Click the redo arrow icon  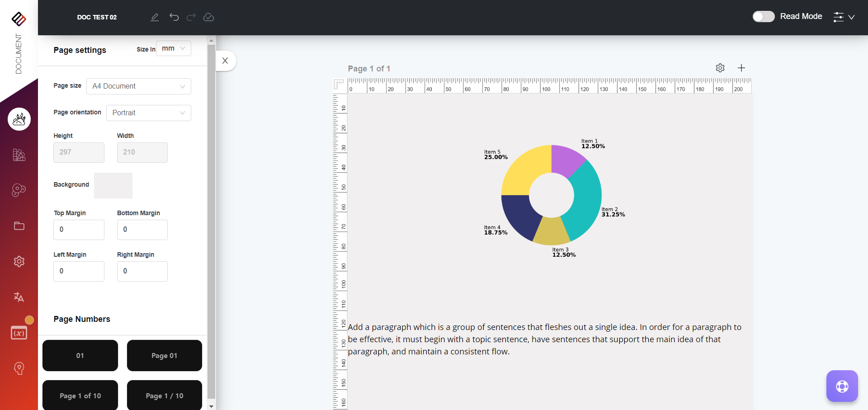point(191,17)
